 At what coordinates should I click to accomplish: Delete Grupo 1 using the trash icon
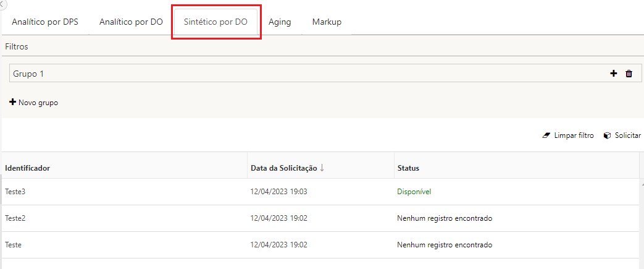coord(629,74)
